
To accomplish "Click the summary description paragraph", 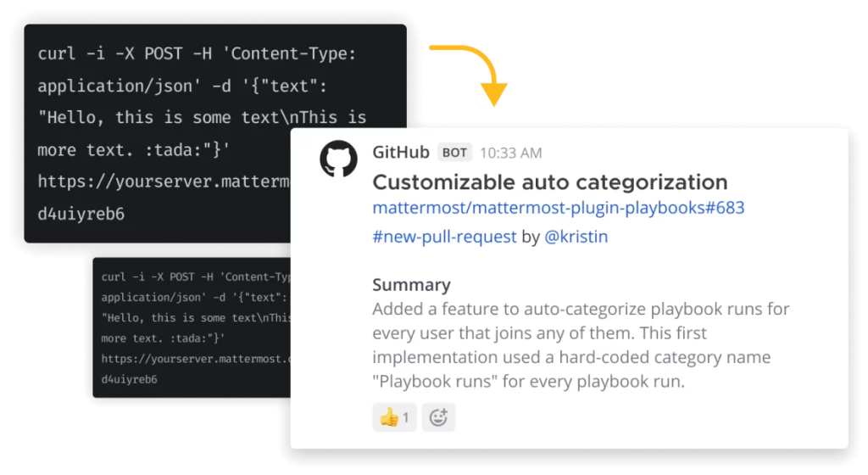I will (x=581, y=345).
